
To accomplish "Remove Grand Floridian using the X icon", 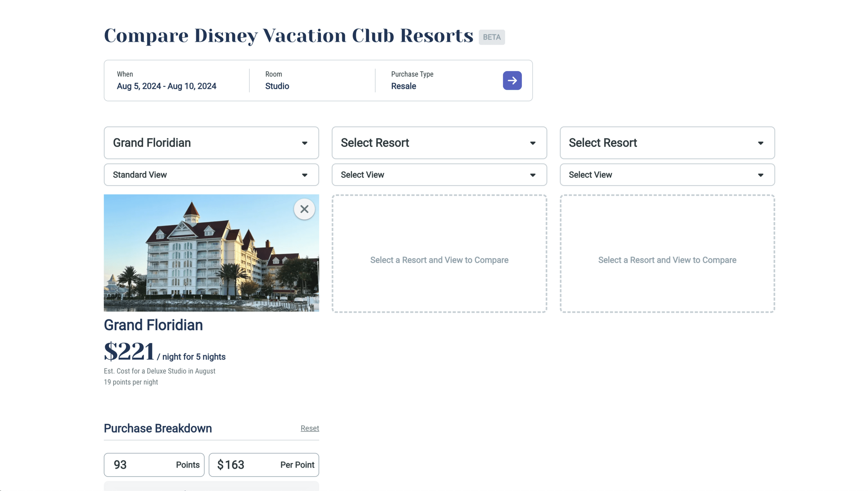I will 304,209.
